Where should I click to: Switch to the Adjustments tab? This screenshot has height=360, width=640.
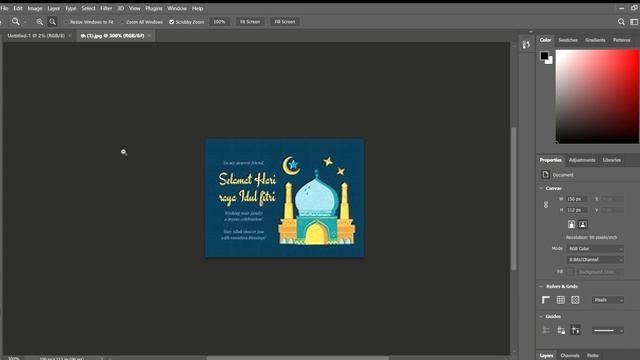tap(582, 160)
